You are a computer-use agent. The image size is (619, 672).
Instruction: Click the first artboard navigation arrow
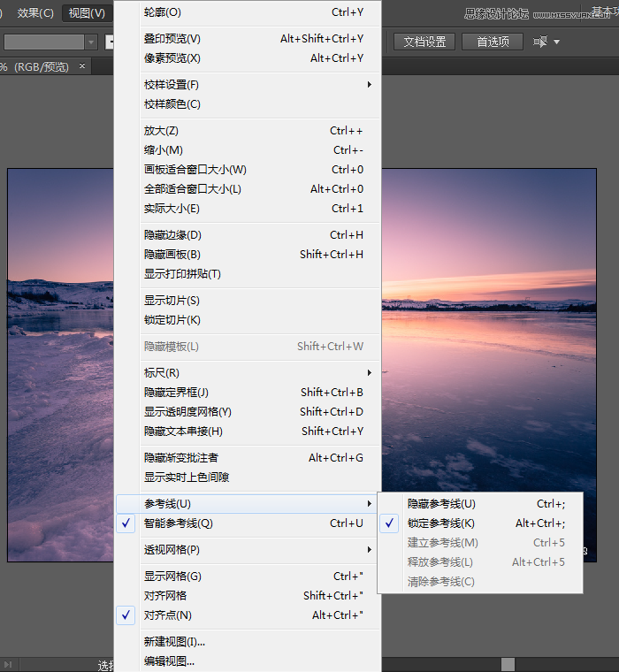8,665
